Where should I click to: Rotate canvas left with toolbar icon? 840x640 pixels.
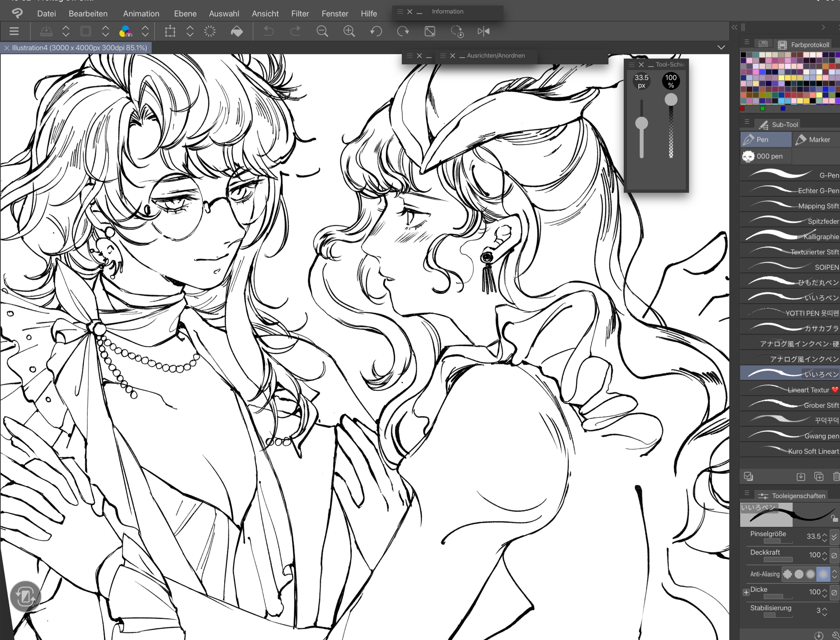click(376, 31)
